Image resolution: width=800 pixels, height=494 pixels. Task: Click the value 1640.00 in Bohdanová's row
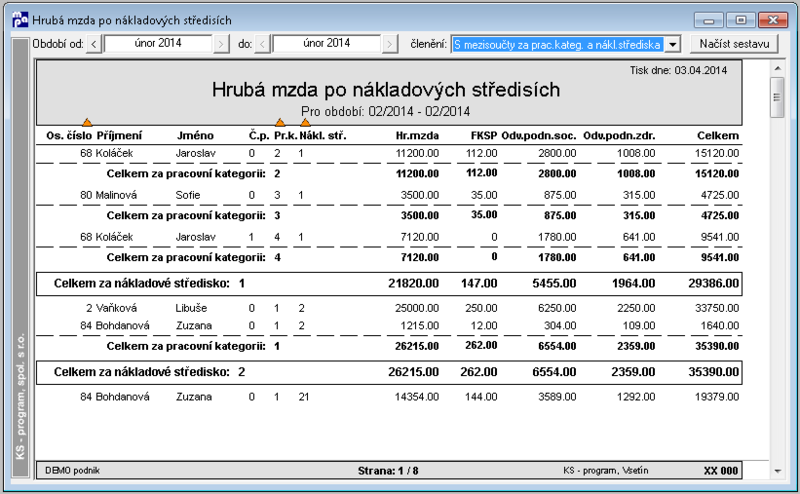tap(720, 326)
